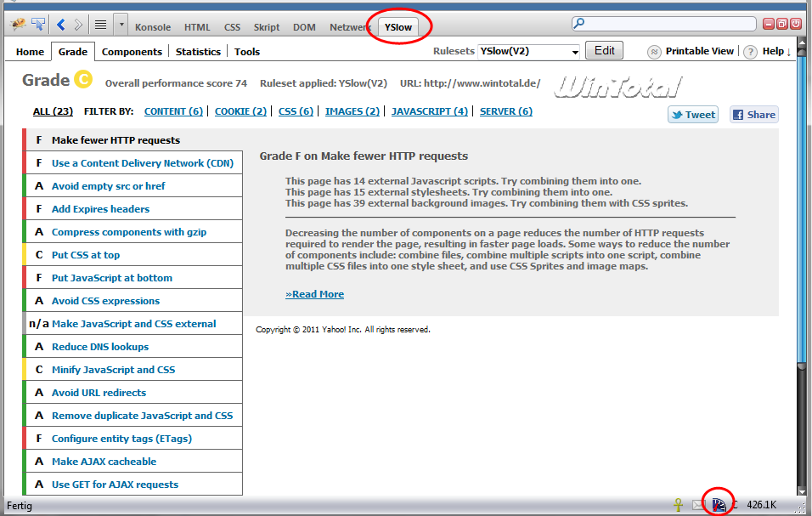Select the YSlow panel tab
The height and width of the screenshot is (516, 812).
398,27
